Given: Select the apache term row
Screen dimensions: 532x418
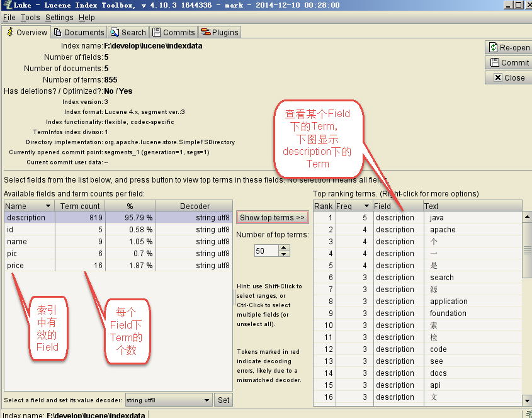Looking at the screenshot, I should [417, 230].
